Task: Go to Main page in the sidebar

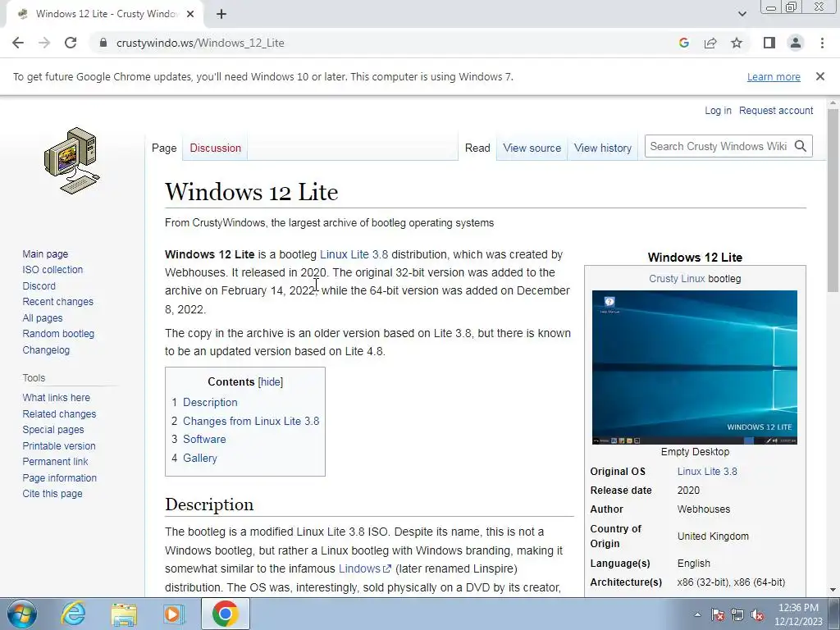Action: (x=45, y=254)
